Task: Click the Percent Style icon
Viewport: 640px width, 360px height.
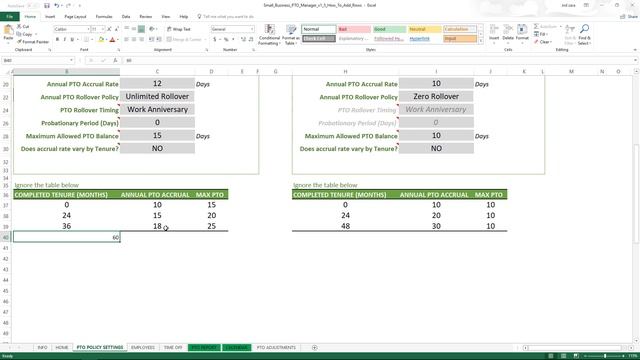Action: pos(226,39)
